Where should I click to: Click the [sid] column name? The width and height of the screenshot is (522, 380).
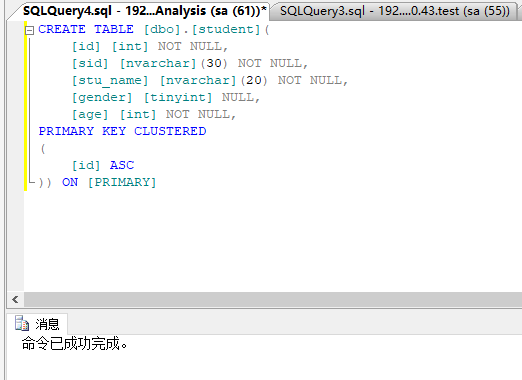(x=90, y=63)
